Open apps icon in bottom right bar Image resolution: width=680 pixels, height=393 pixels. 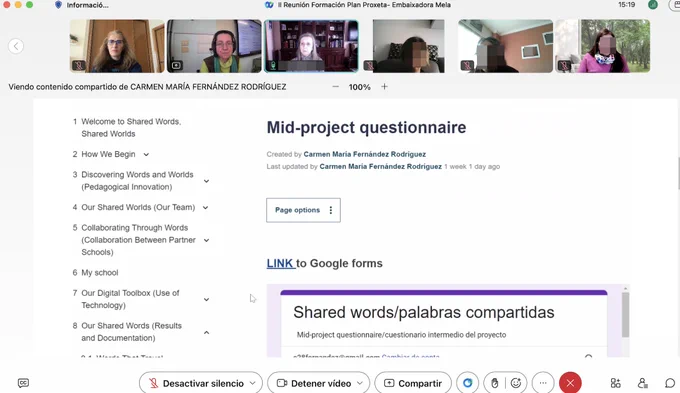click(615, 383)
